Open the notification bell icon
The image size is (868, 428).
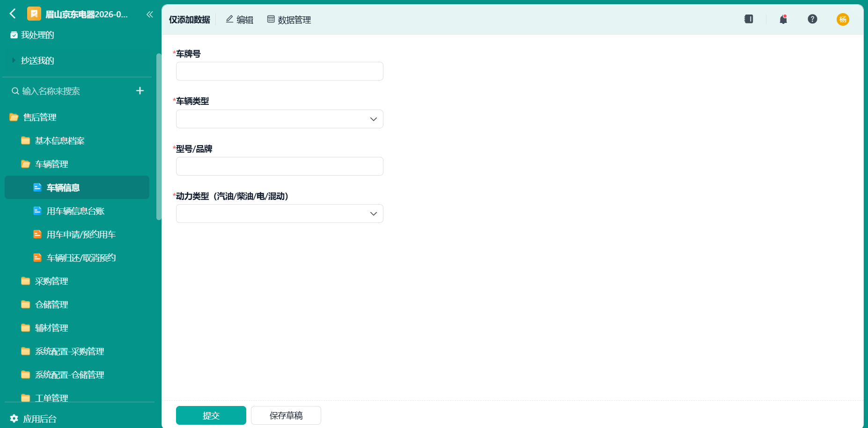click(783, 19)
